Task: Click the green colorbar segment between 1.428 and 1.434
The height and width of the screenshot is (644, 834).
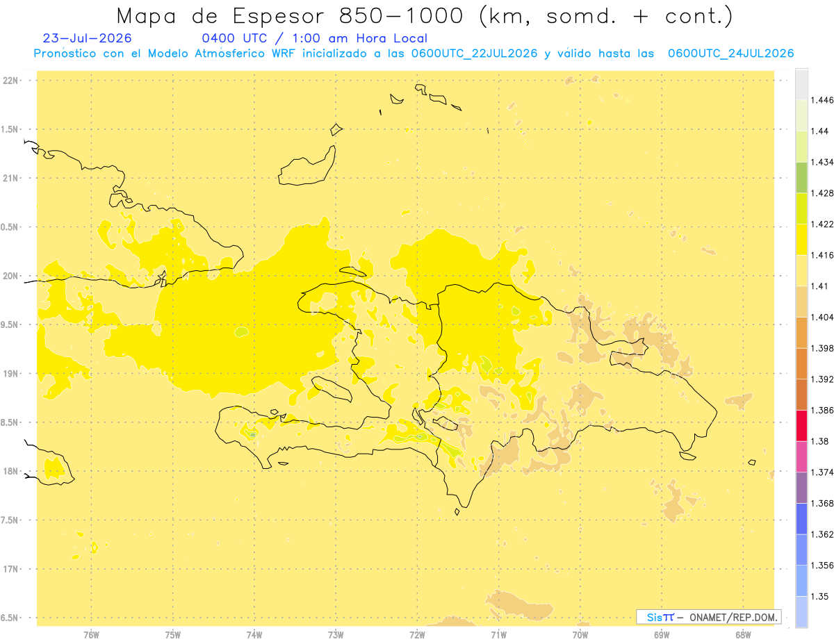Action: coord(801,177)
